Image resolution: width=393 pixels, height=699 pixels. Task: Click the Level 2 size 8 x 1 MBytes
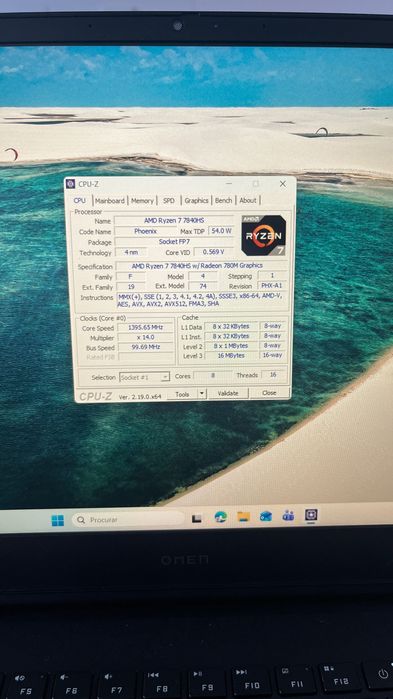point(231,346)
